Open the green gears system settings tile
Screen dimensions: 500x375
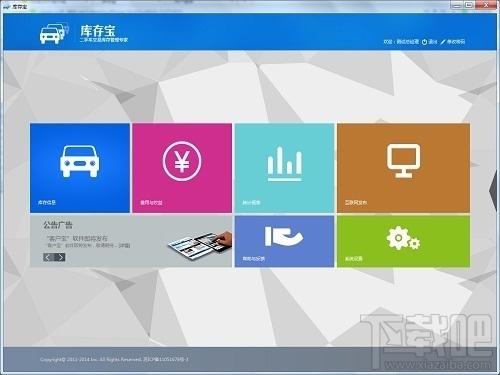point(403,241)
